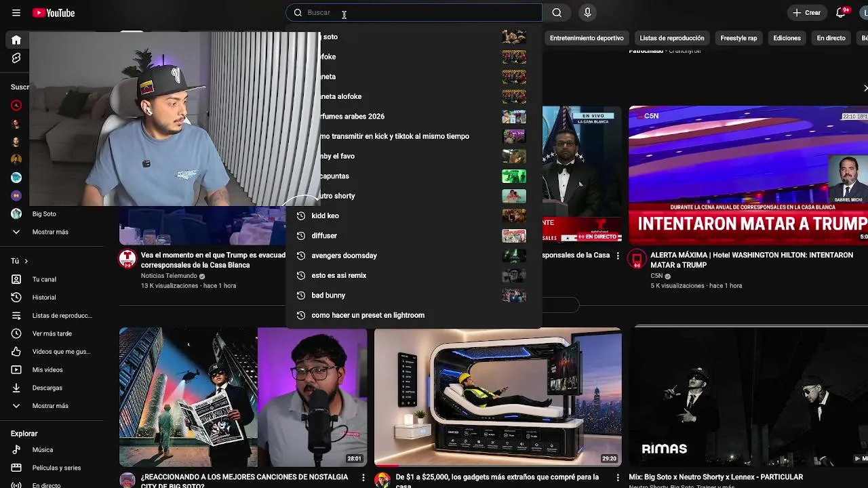Click the magnifier search button
This screenshot has width=868, height=488.
click(557, 12)
